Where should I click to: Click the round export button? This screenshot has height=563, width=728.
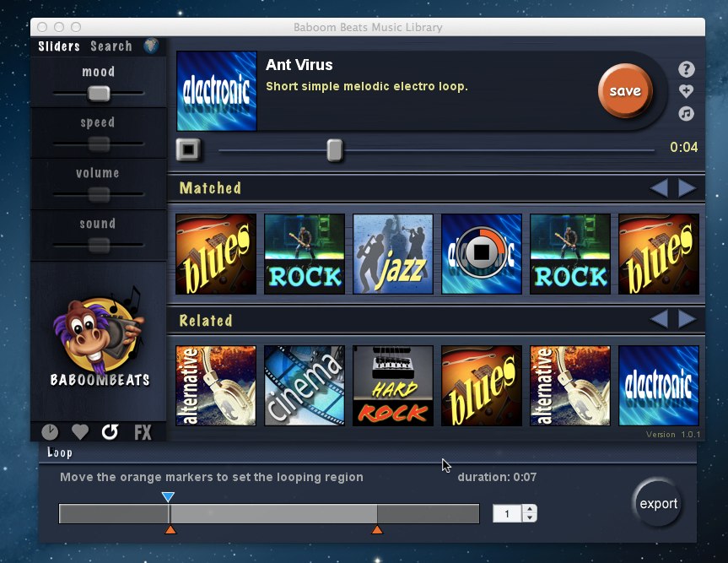(658, 504)
